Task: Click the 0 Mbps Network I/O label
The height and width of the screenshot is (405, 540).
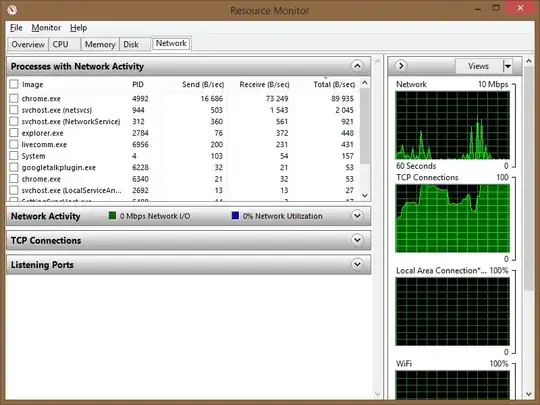Action: 155,216
